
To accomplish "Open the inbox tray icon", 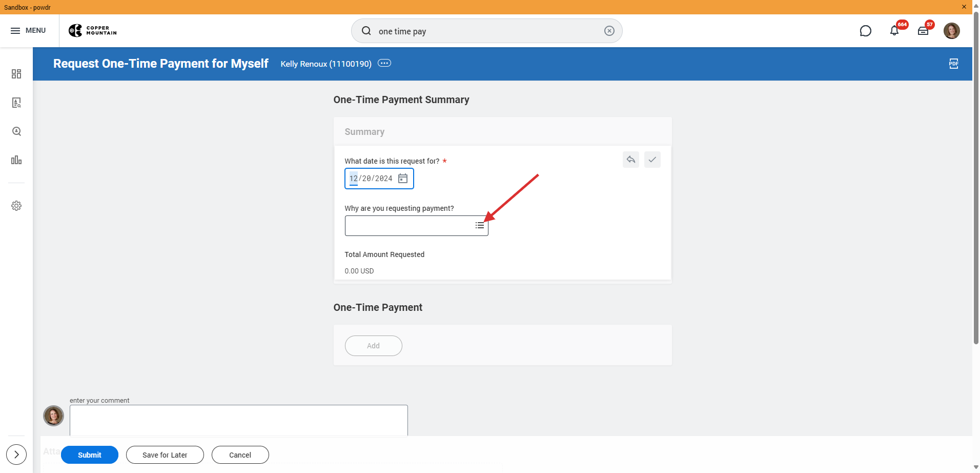I will (923, 31).
